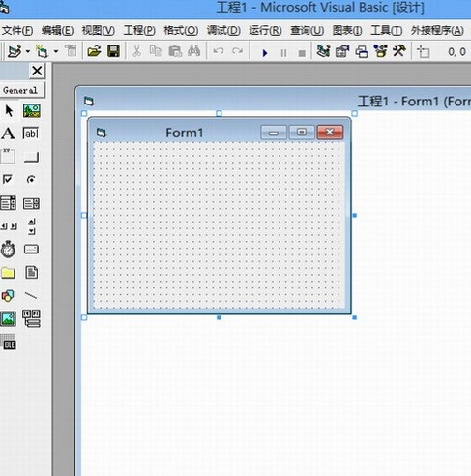471x476 pixels.
Task: Select the Frame control tool
Action: click(8, 156)
